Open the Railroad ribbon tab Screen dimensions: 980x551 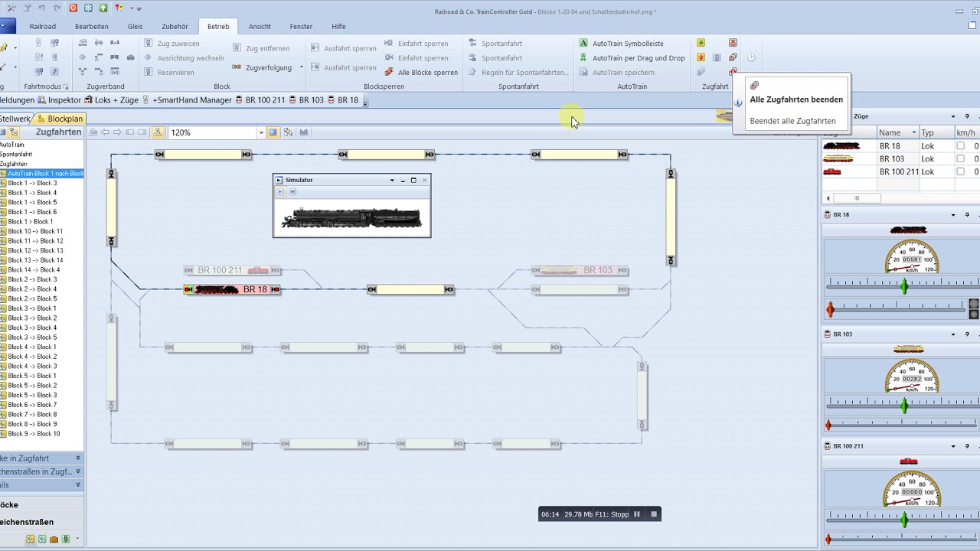pos(43,26)
